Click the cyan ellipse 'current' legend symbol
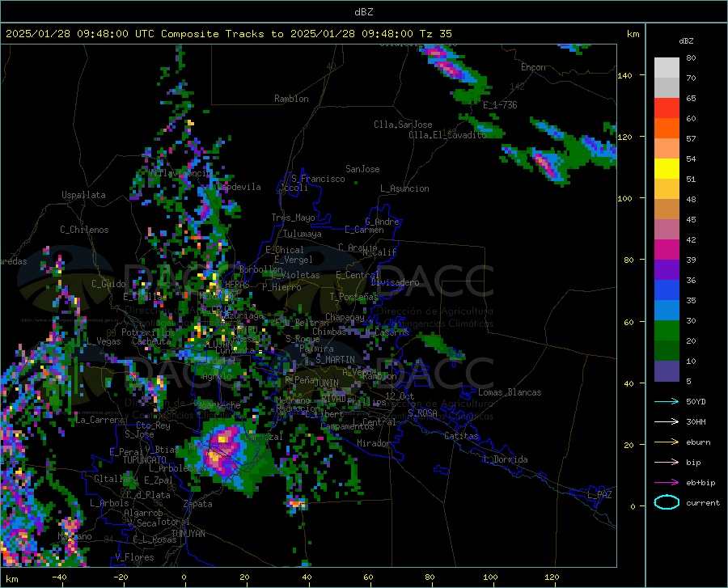Viewport: 728px width, 588px height. click(667, 502)
